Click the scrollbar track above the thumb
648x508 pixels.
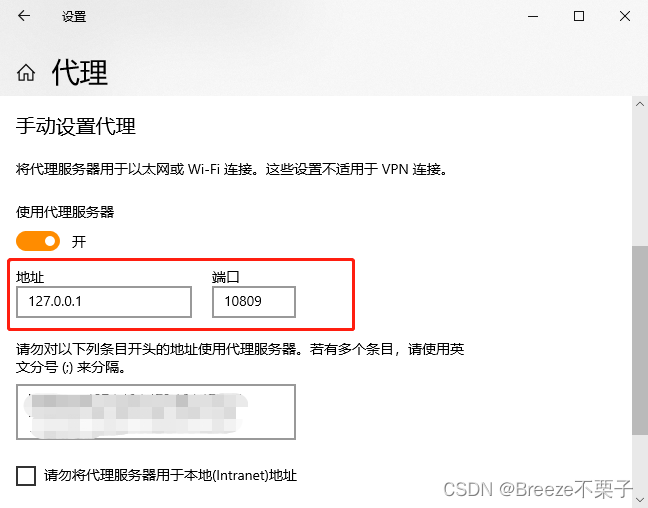pos(640,179)
